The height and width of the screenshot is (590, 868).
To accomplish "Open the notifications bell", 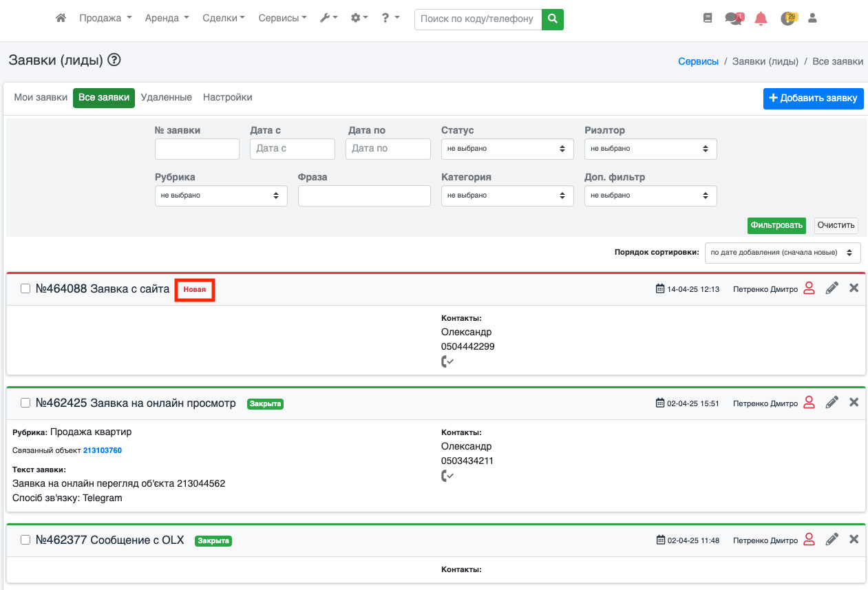I will (x=761, y=19).
